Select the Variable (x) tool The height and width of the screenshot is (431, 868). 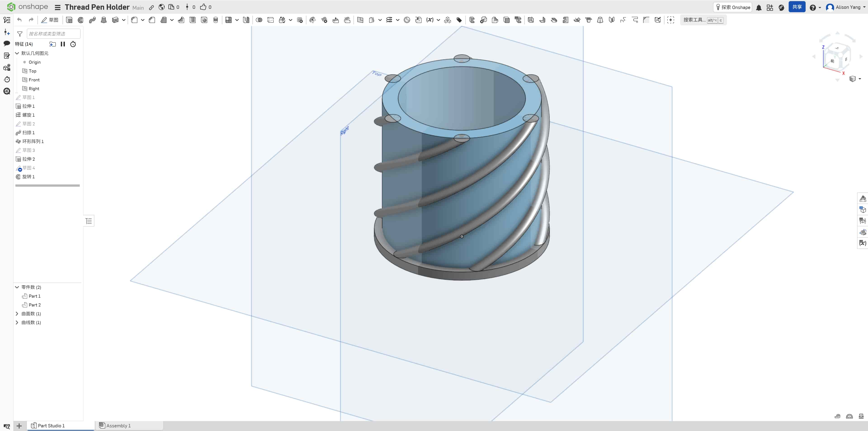[430, 20]
